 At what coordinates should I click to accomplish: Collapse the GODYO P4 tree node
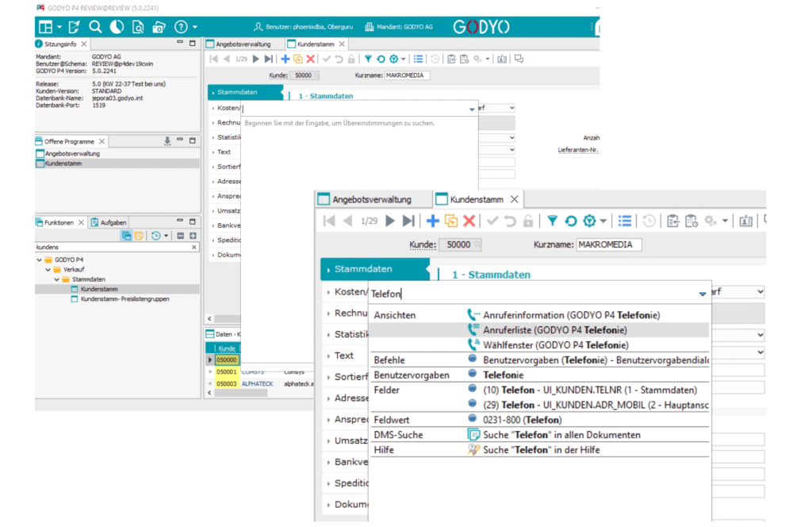tap(40, 260)
